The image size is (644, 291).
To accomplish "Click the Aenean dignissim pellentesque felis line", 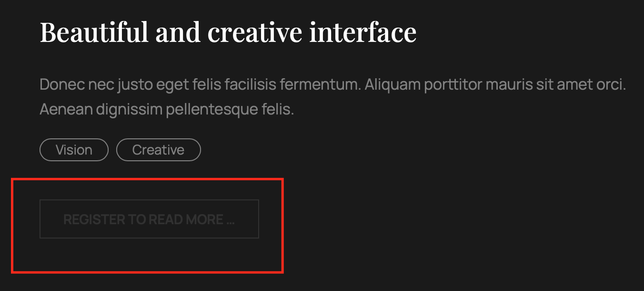I will [167, 110].
